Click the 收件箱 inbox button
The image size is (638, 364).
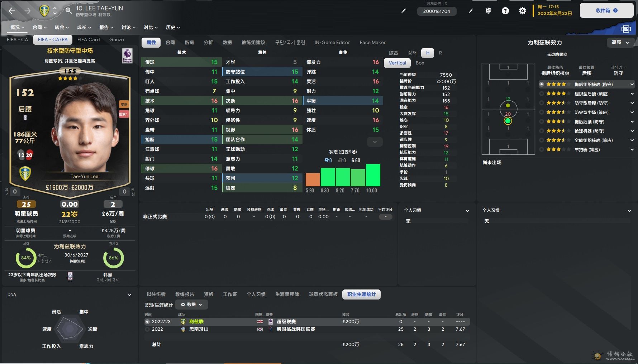606,10
